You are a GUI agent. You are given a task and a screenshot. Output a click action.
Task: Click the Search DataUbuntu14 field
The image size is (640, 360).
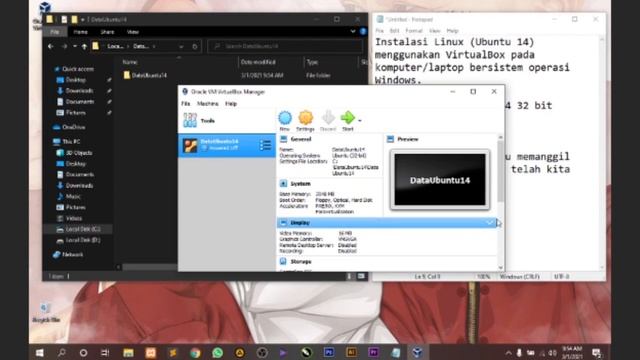[285, 46]
